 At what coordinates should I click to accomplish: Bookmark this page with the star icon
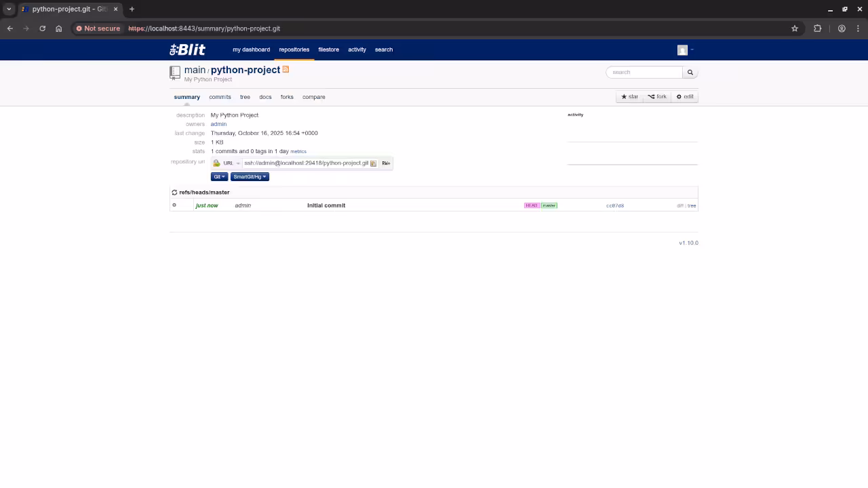795,28
